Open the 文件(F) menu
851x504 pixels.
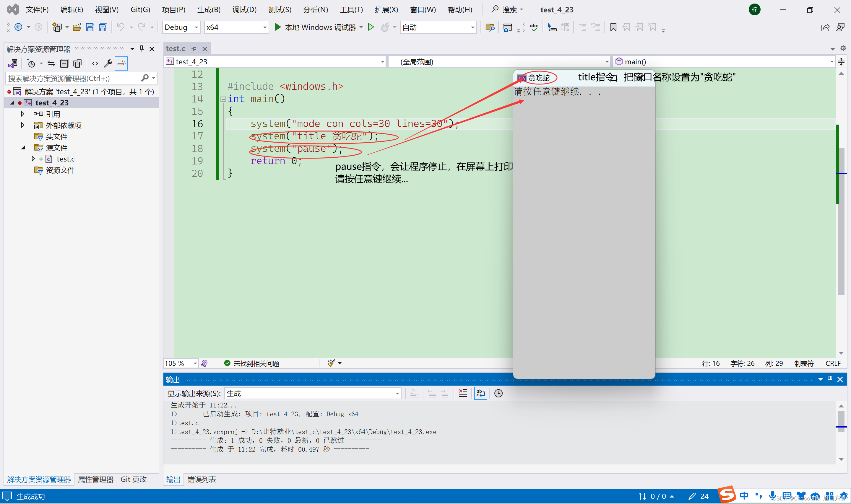[x=37, y=9]
